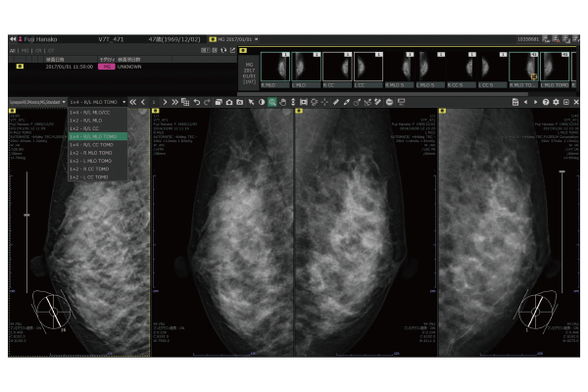Viewport: 588px width, 392px height.
Task: Toggle the yellow marker on the study row
Action: click(x=20, y=67)
